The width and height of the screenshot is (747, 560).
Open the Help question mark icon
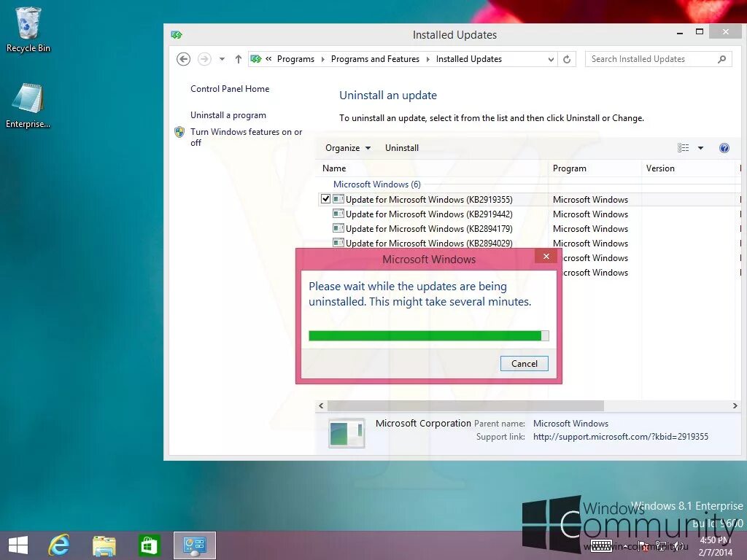click(x=724, y=148)
